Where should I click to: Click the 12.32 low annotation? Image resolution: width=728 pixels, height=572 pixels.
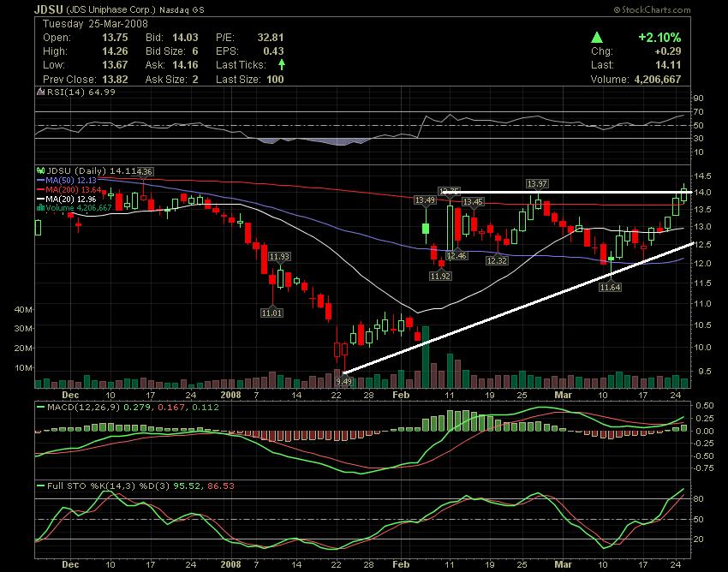pos(496,260)
